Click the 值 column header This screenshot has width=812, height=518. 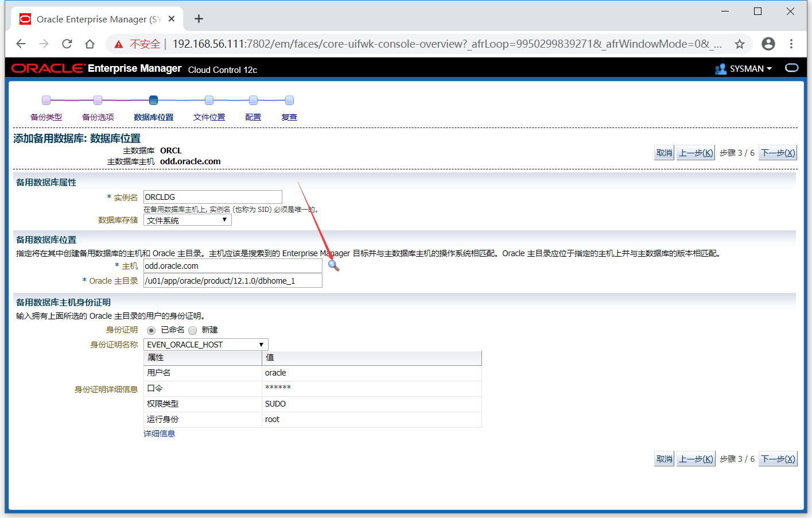click(372, 358)
